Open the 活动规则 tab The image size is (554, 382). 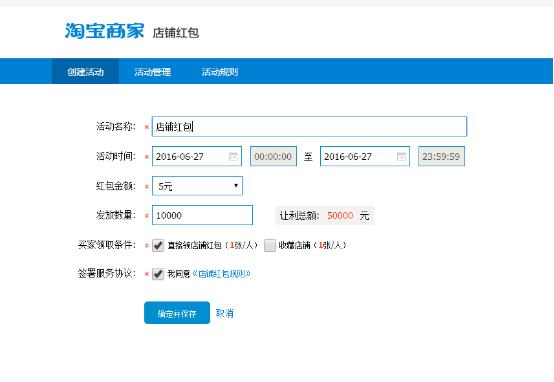219,72
